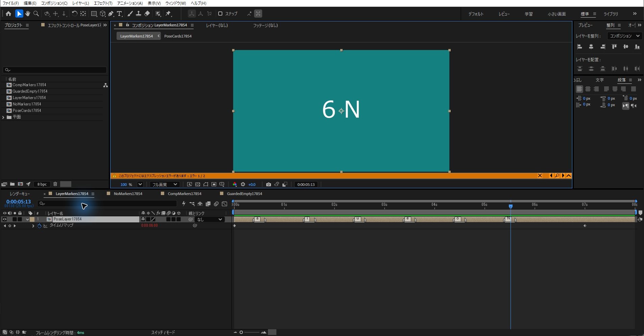
Task: Select the Pen tool
Action: tap(111, 14)
